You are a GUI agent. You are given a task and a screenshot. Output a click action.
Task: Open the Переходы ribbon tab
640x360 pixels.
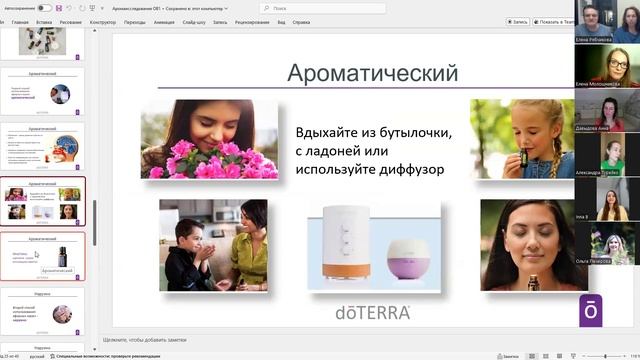pyautogui.click(x=135, y=22)
